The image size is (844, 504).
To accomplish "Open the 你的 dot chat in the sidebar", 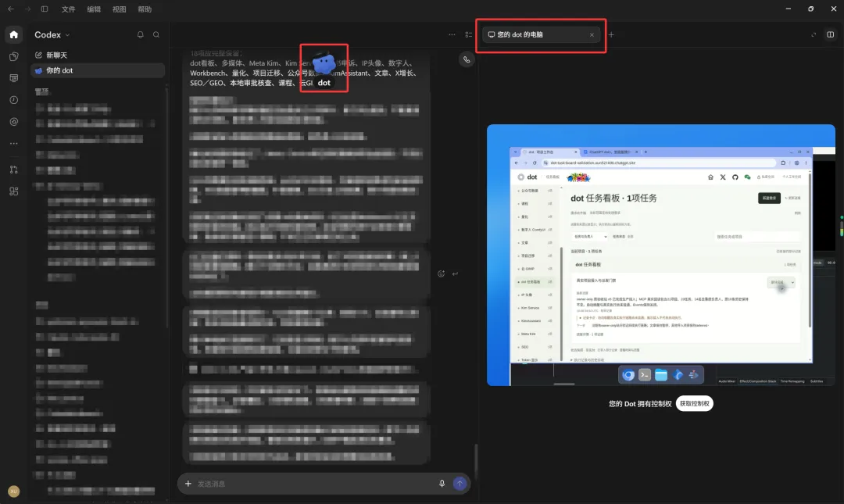I will click(98, 70).
